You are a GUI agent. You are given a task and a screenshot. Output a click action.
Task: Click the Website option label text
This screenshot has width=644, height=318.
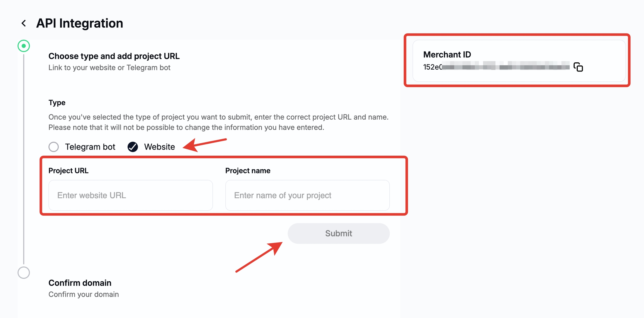(x=159, y=147)
